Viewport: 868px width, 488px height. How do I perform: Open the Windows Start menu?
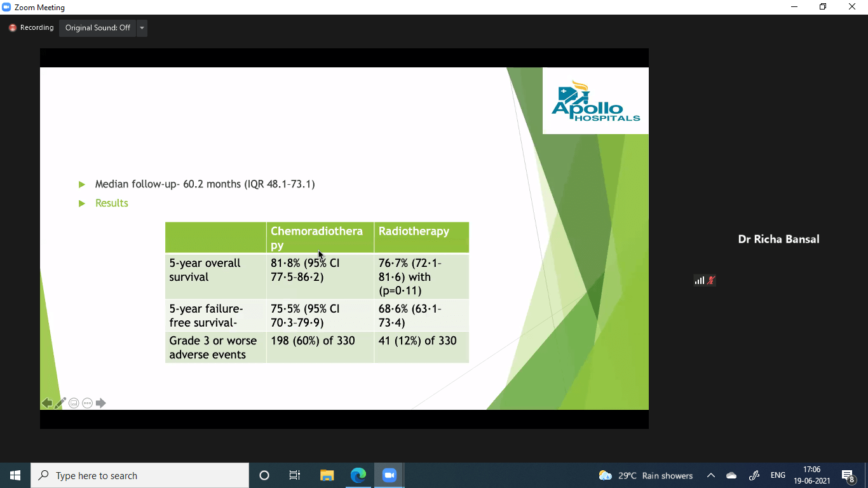coord(15,475)
